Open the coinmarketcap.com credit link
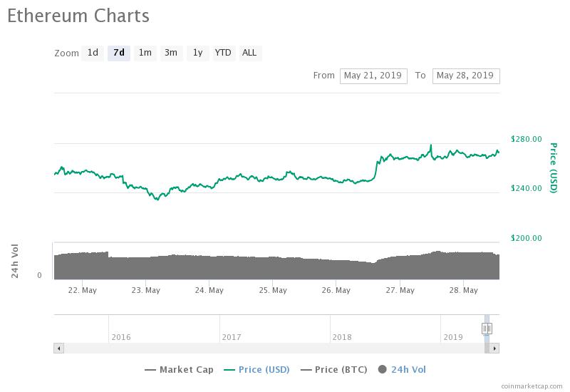 (532, 386)
